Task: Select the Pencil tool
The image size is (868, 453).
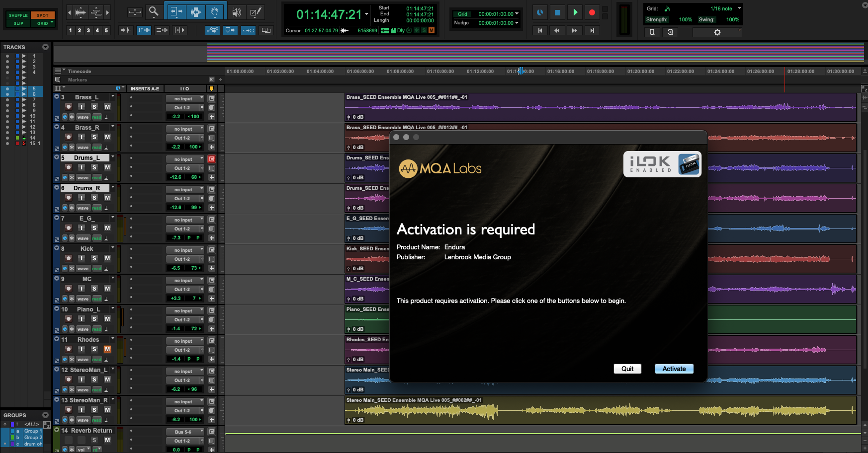Action: (256, 12)
